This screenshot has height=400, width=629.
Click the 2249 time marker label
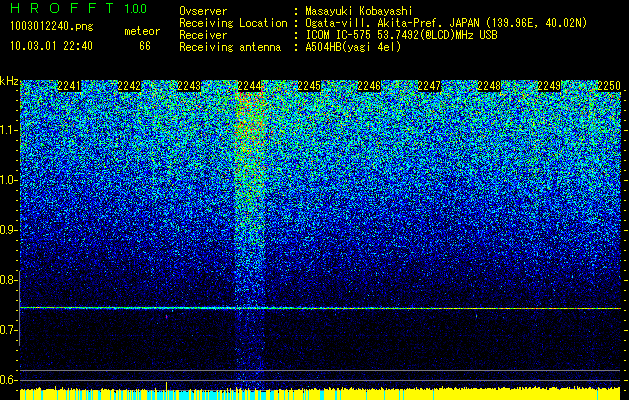[x=549, y=86]
